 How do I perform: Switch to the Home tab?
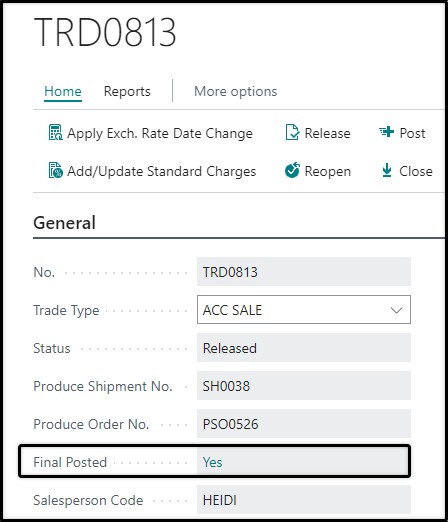coord(63,91)
